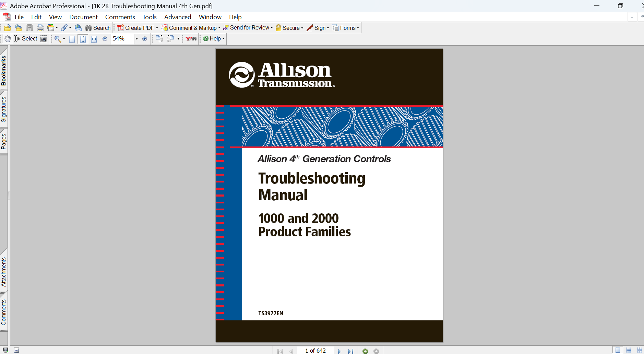Open the Comments side tab
The image size is (644, 354).
click(x=4, y=312)
